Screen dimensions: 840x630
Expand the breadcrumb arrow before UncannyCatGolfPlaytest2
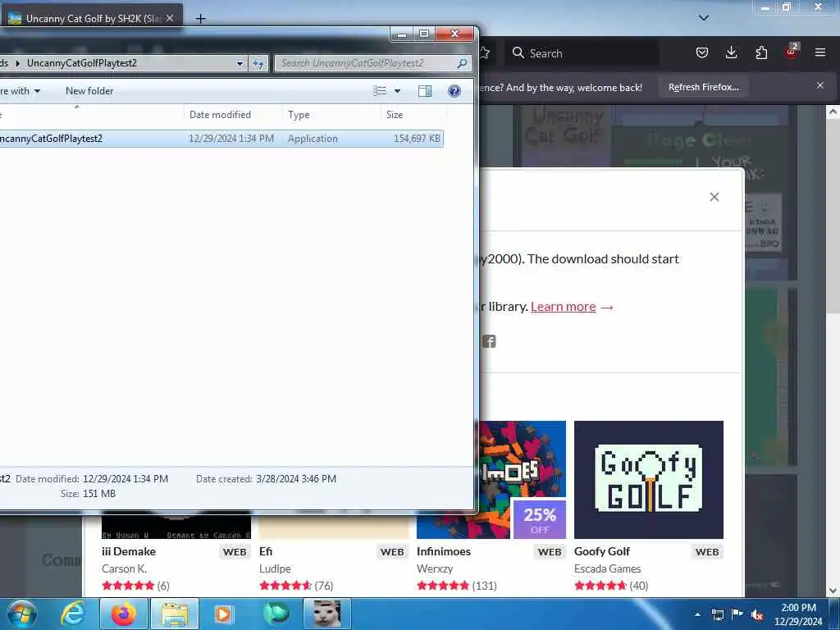click(18, 63)
